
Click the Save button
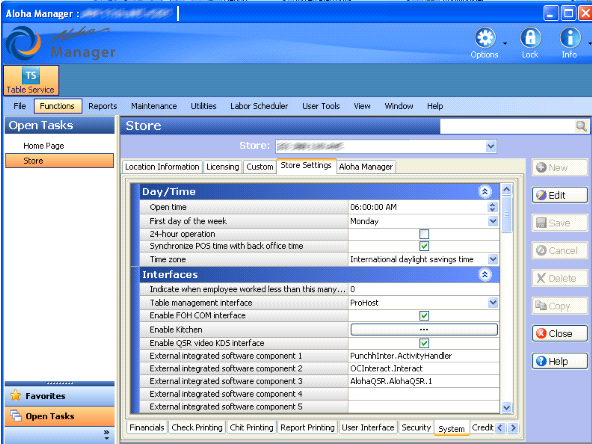point(560,223)
